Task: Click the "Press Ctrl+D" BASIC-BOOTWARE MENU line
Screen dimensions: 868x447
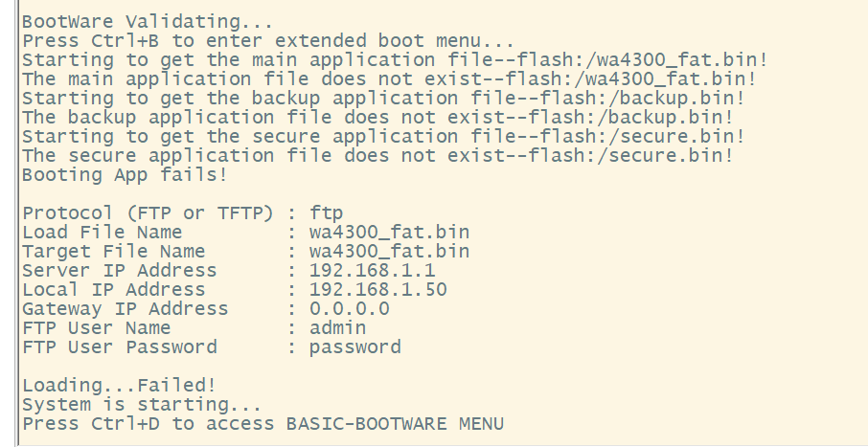Action: point(263,423)
